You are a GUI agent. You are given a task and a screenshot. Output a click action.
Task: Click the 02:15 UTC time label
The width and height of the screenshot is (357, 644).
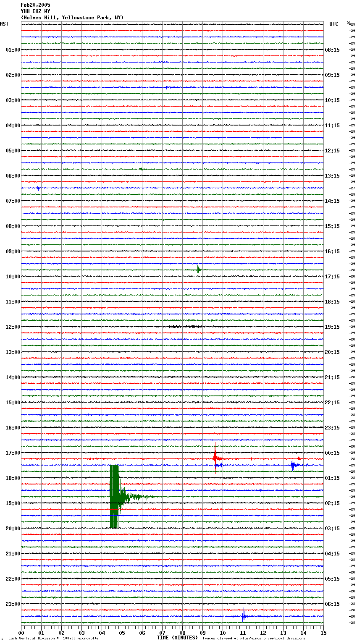point(332,503)
